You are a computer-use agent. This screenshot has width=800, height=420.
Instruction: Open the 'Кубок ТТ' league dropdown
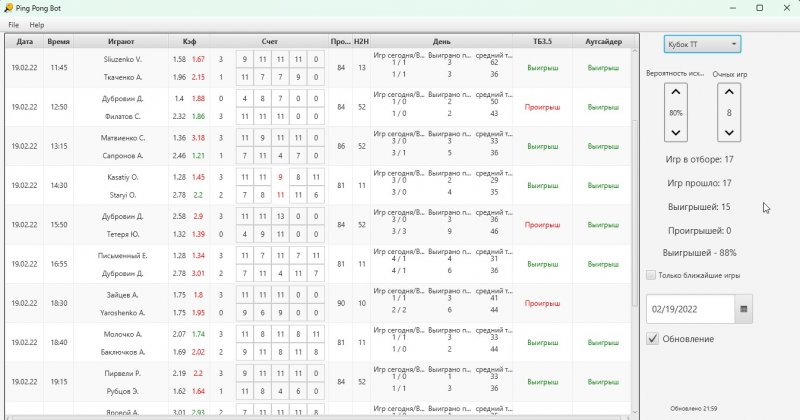click(x=701, y=45)
